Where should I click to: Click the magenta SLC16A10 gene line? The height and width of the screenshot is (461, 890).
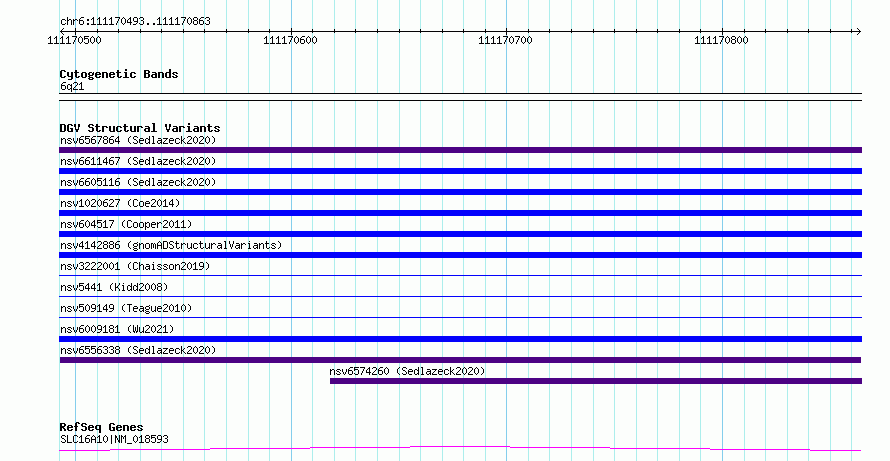(x=460, y=449)
